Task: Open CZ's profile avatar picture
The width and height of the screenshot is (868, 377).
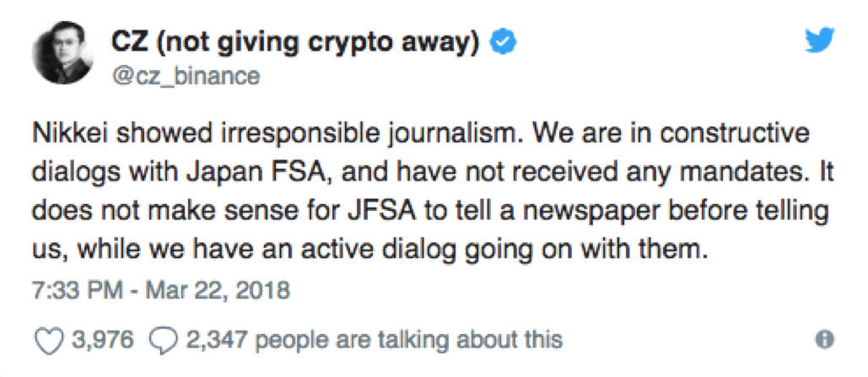Action: coord(62,54)
